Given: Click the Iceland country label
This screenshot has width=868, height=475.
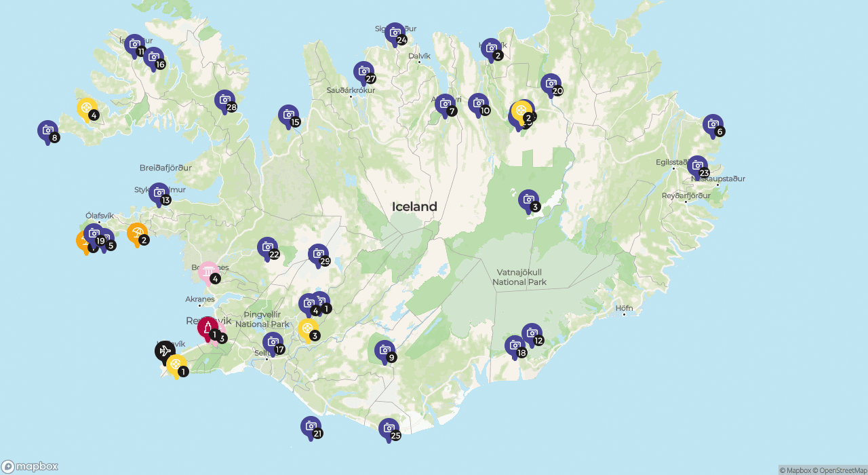Looking at the screenshot, I should click(x=414, y=207).
